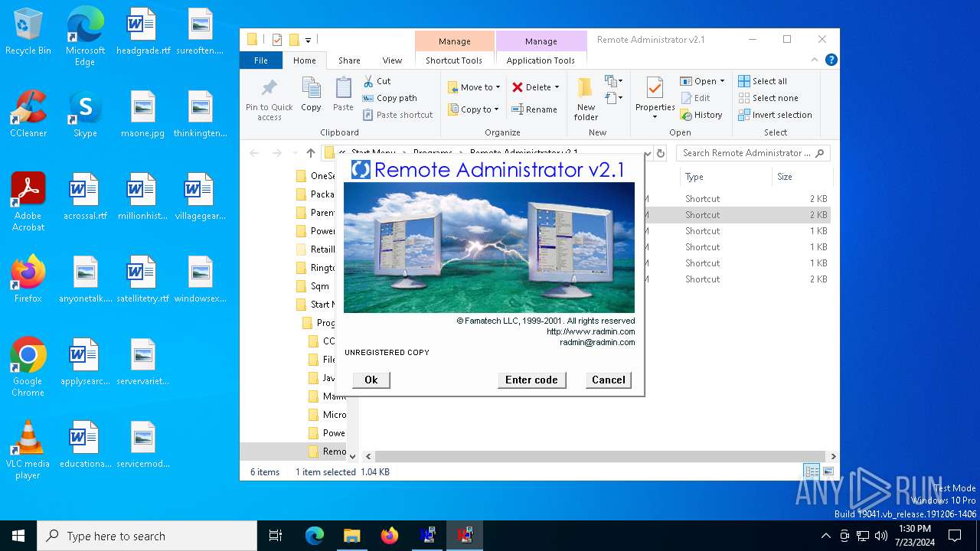Viewport: 980px width, 551px height.
Task: Click Select none in ribbon
Action: (x=768, y=98)
